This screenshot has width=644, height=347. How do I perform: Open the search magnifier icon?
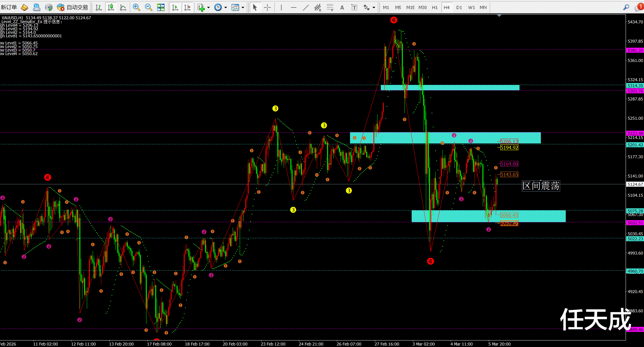click(x=626, y=7)
